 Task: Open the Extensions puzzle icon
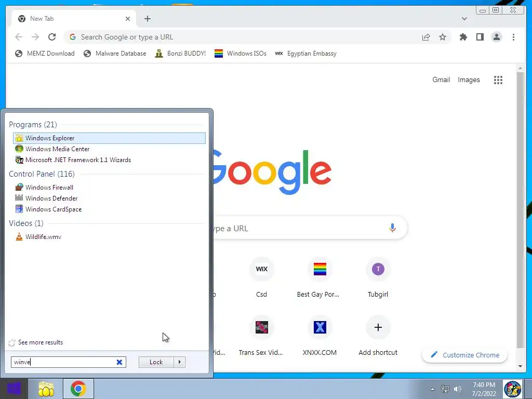coord(463,37)
